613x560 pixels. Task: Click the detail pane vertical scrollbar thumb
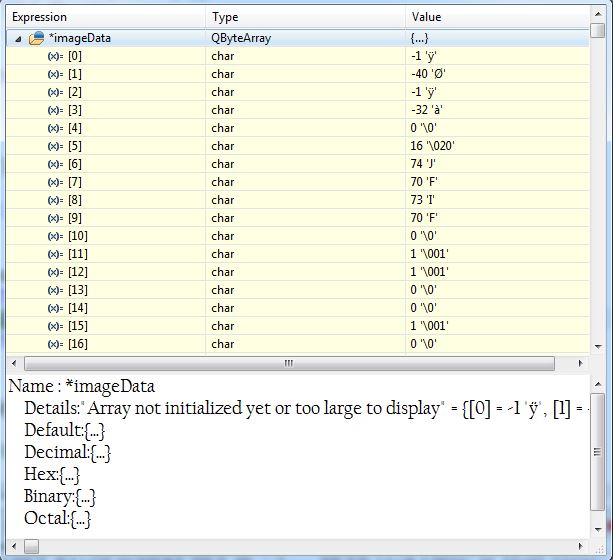click(x=598, y=452)
